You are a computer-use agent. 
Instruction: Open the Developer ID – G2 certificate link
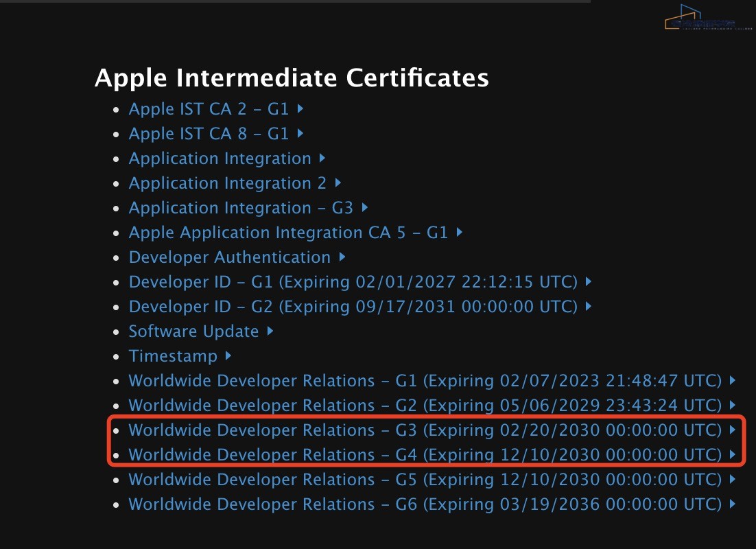pyautogui.click(x=353, y=306)
